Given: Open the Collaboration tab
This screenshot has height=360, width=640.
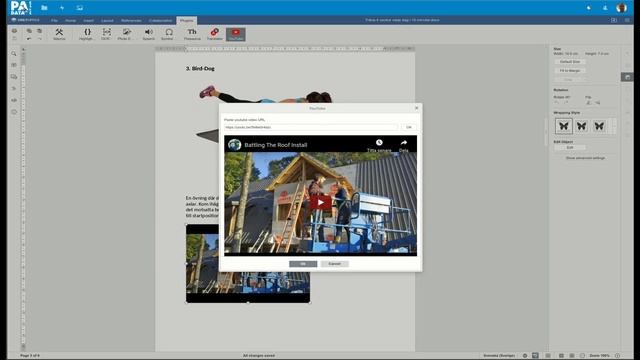Looking at the screenshot, I should pos(160,20).
